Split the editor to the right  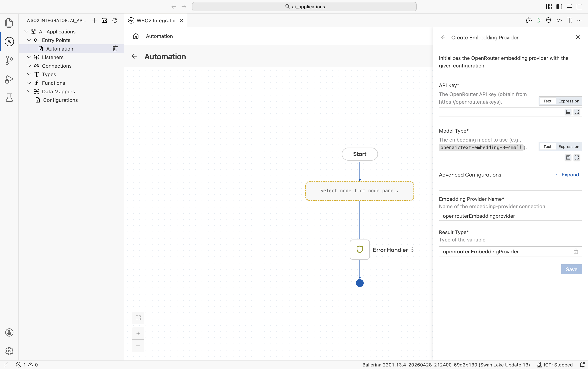coord(569,20)
